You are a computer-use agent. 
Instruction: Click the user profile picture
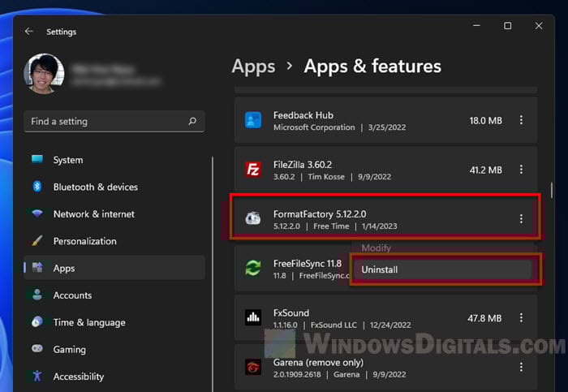click(44, 74)
